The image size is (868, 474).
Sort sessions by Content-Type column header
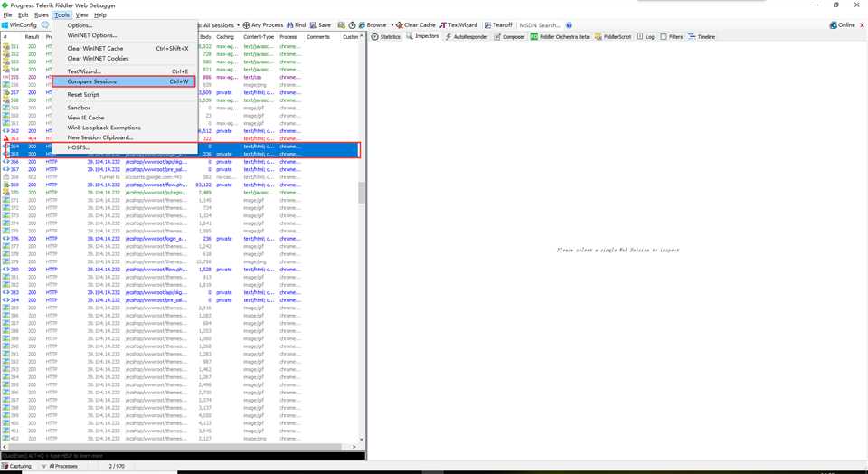259,37
